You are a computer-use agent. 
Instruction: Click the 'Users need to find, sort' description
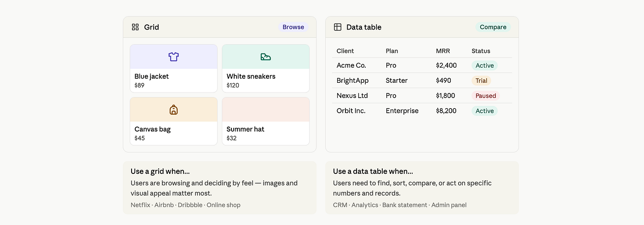412,188
